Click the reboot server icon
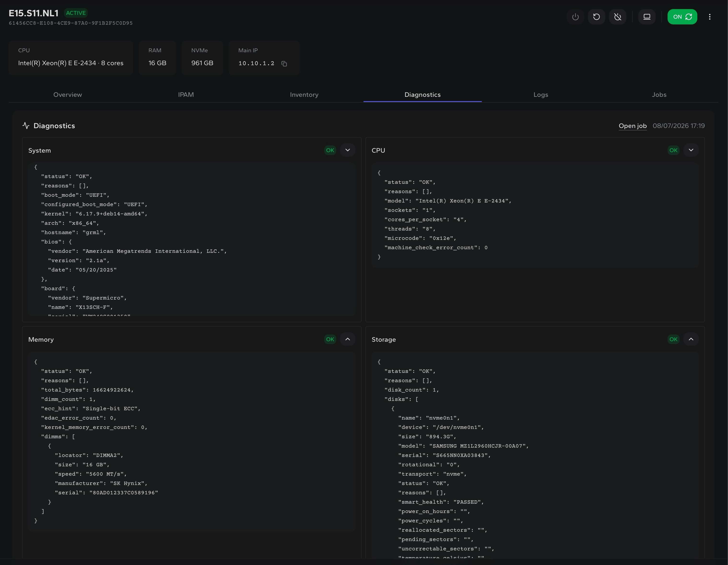Viewport: 728px width, 565px height. (x=596, y=17)
